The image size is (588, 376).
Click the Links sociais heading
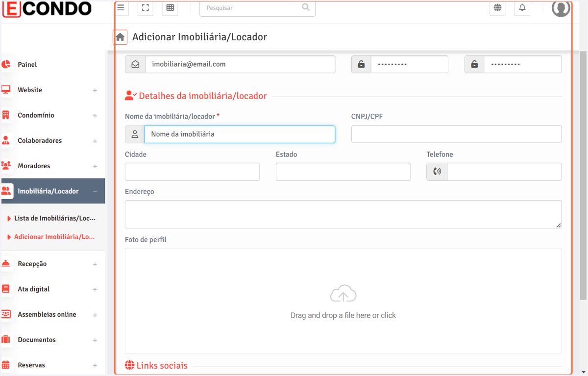click(x=162, y=366)
